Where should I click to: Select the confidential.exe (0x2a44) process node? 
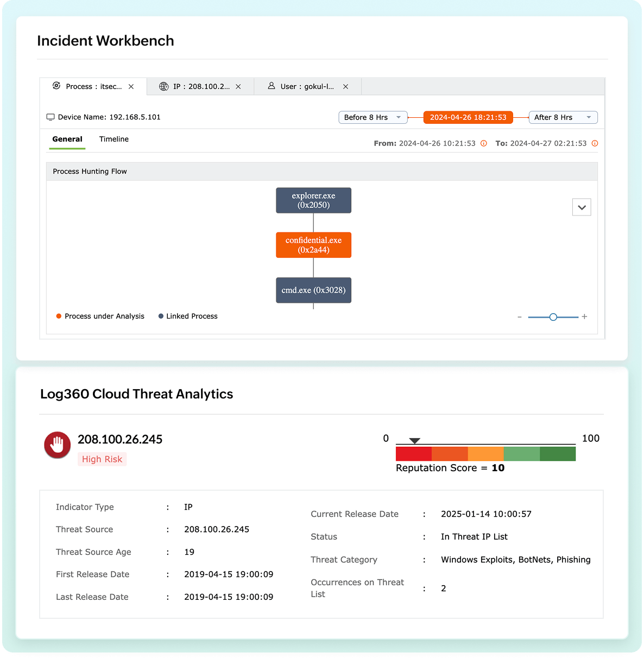(314, 245)
